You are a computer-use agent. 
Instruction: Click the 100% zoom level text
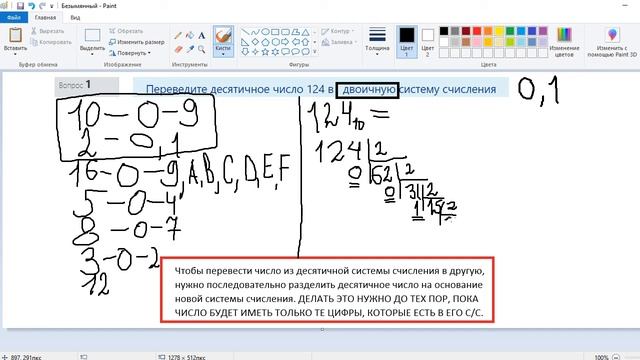(602, 357)
